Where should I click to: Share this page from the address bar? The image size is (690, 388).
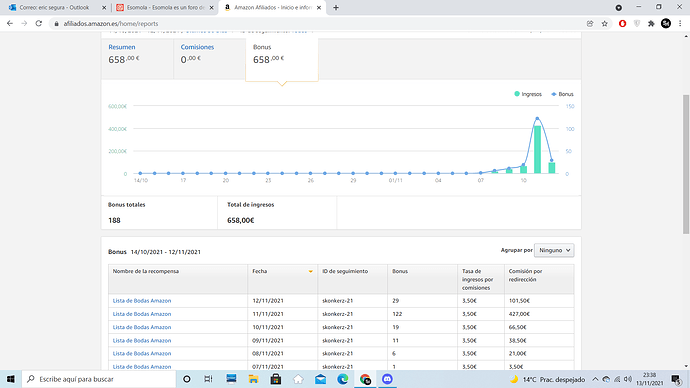coord(590,24)
